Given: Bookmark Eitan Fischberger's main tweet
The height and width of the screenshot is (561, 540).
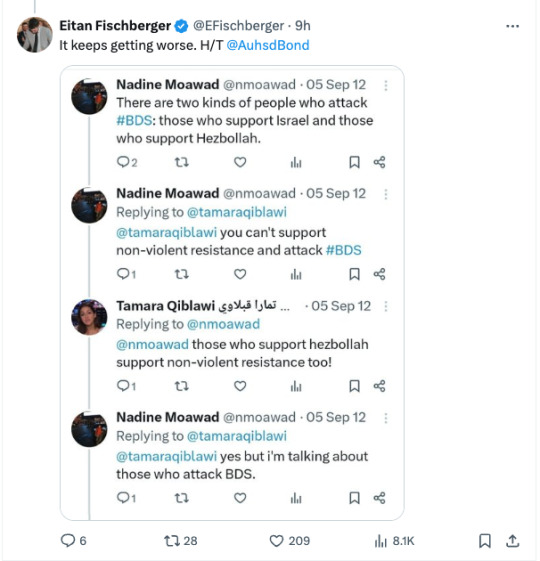Looking at the screenshot, I should (x=485, y=541).
